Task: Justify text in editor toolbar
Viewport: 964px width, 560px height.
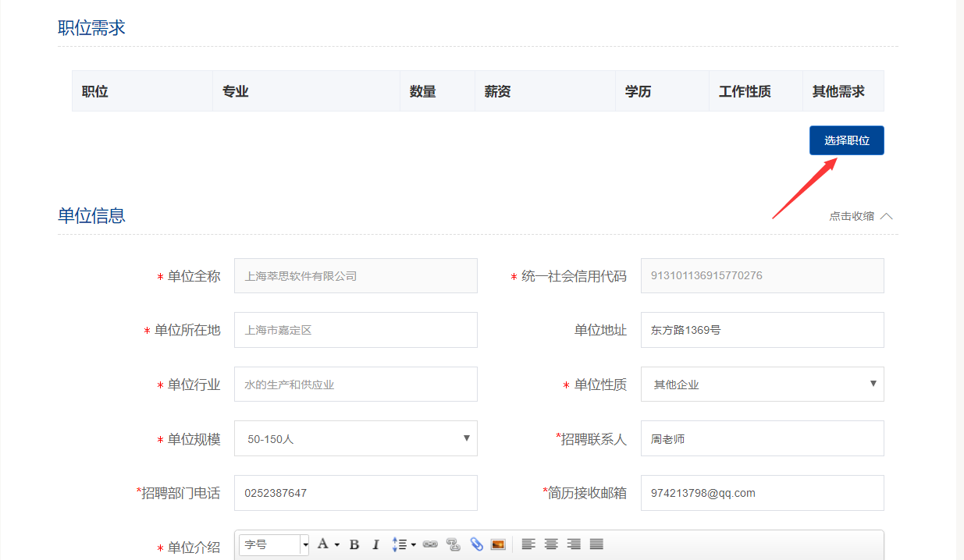Action: point(596,544)
